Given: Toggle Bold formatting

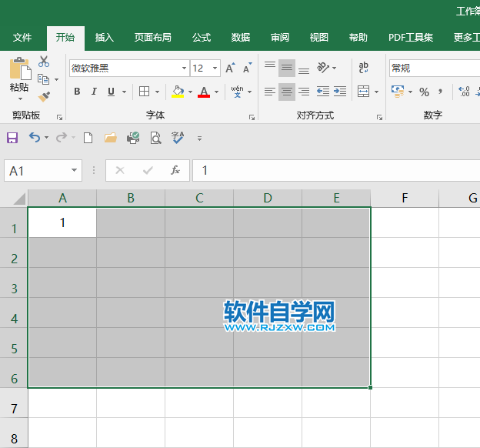Looking at the screenshot, I should click(77, 92).
